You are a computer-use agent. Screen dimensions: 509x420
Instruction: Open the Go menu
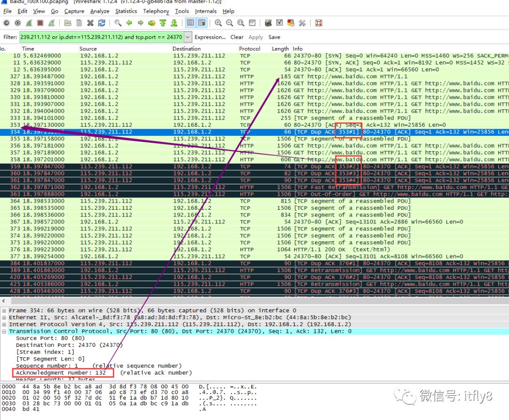[x=55, y=11]
